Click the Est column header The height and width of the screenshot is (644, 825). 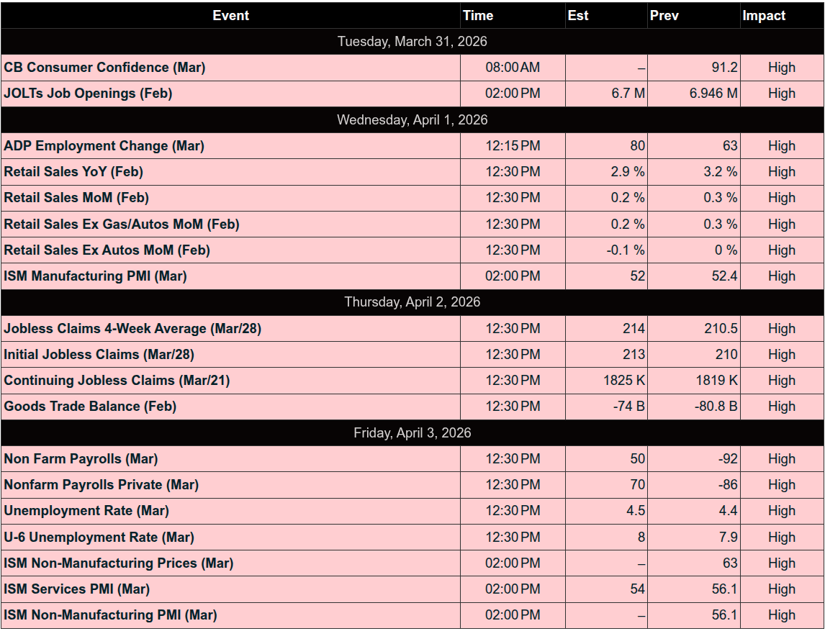click(x=578, y=15)
